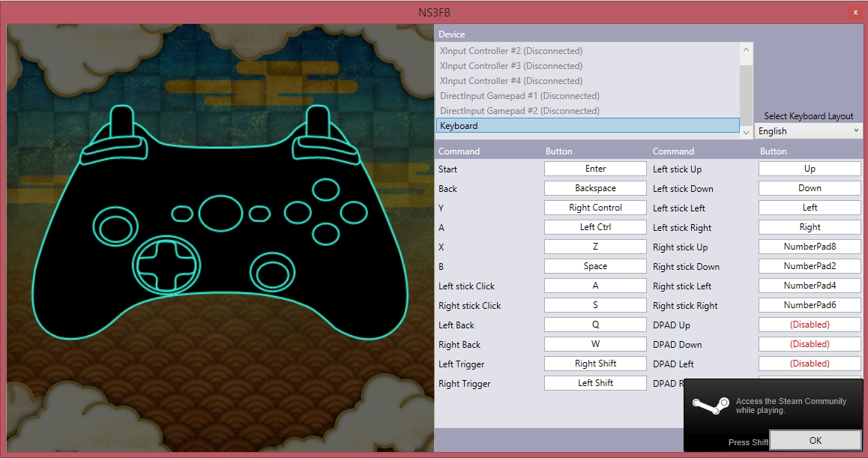Click the small back button on the controller diagram

[182, 214]
